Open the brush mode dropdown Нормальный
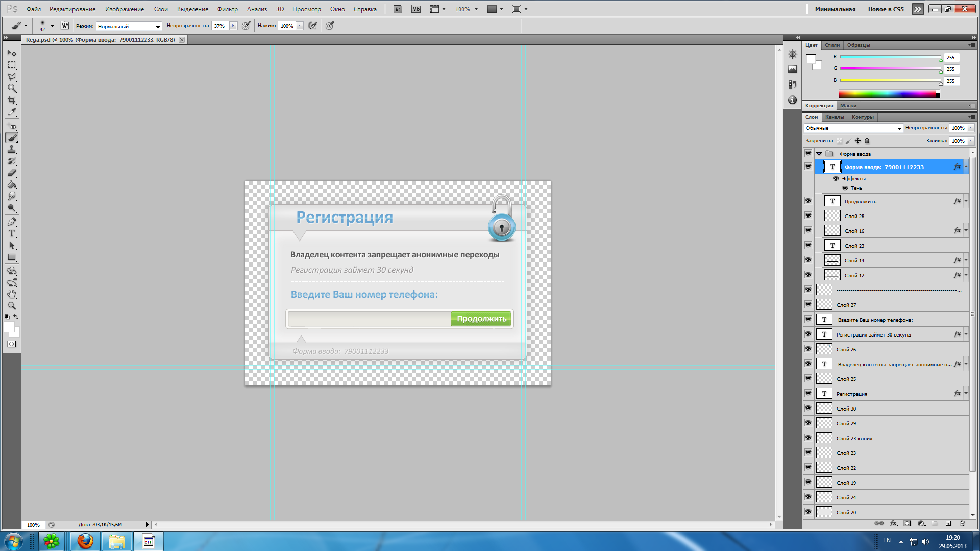 coord(129,26)
